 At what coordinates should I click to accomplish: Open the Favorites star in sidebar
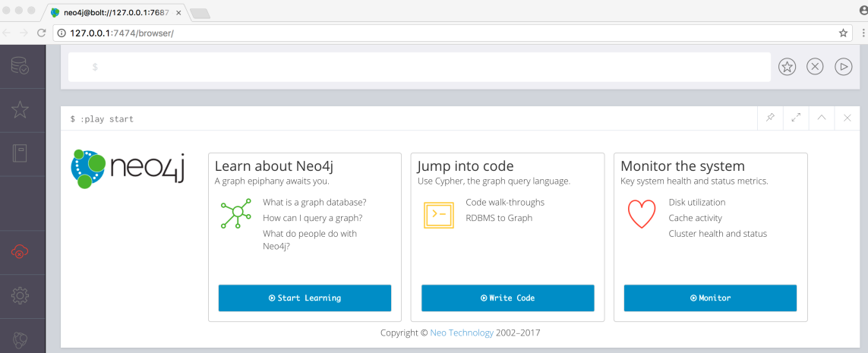coord(20,110)
